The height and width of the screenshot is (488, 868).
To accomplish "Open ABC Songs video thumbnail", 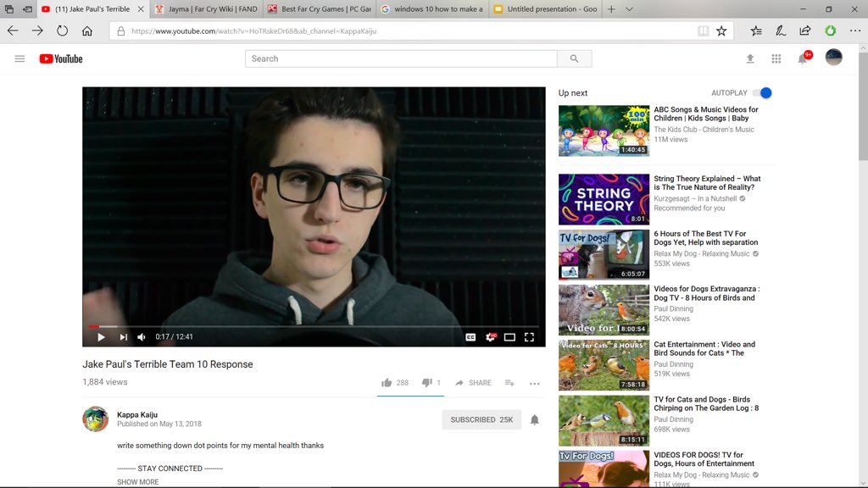I will (x=604, y=130).
